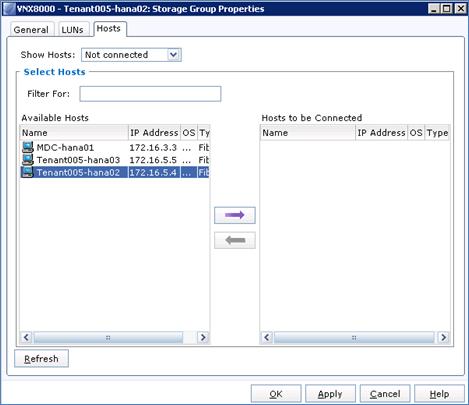Switch to the LUNs tab
This screenshot has height=405, width=469.
72,30
